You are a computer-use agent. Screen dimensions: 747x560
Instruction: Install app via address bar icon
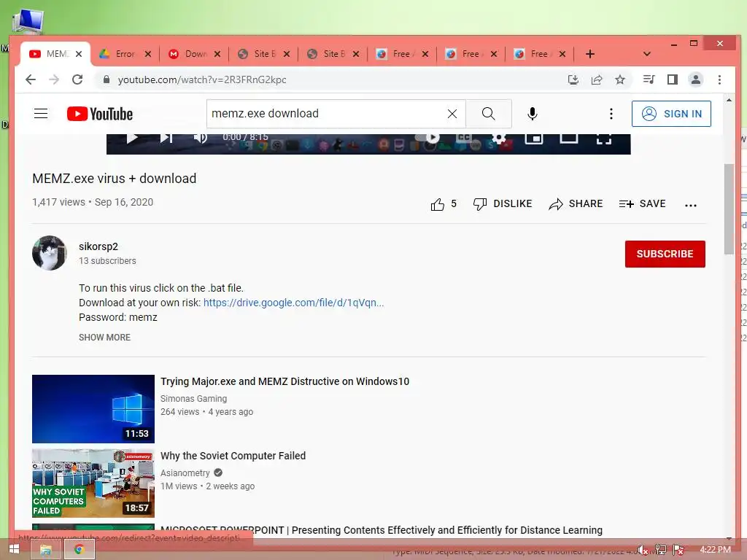(573, 79)
